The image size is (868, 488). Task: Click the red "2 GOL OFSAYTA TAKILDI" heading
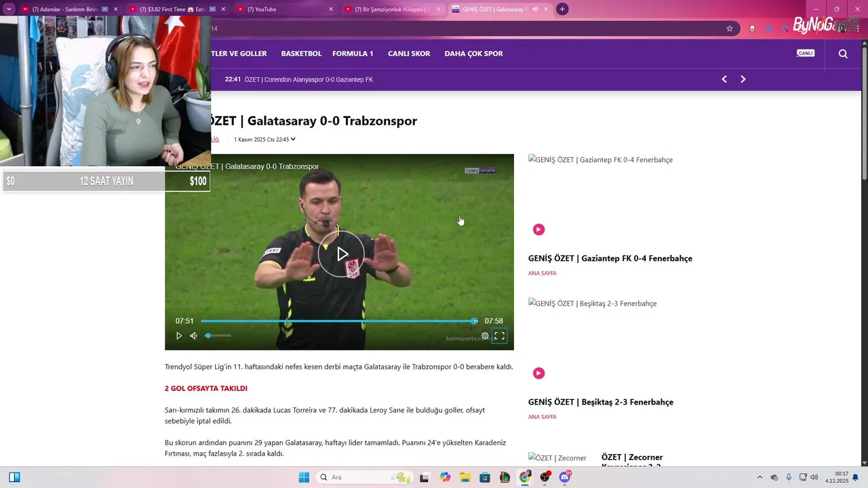[x=206, y=388]
